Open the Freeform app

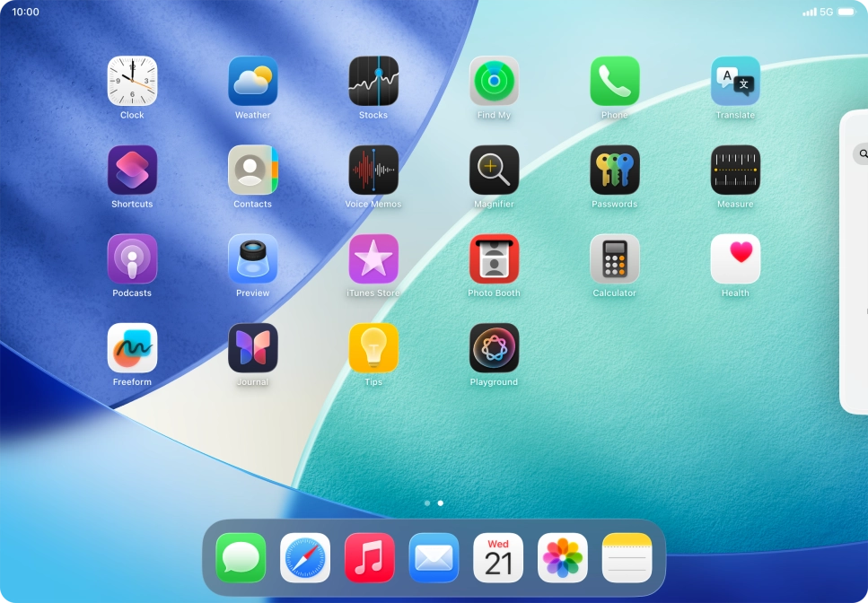click(x=132, y=347)
